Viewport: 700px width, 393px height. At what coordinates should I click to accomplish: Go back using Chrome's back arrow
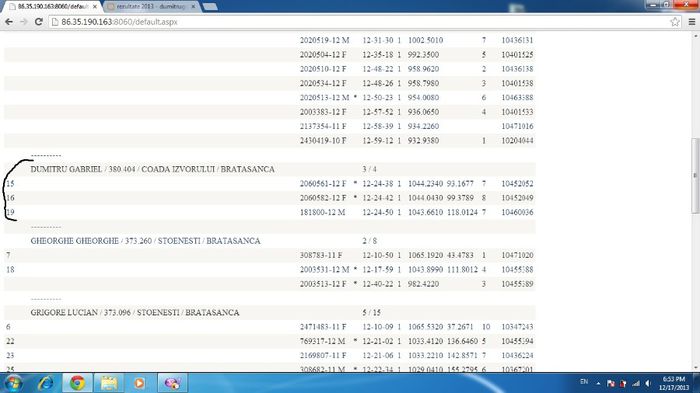(9, 21)
